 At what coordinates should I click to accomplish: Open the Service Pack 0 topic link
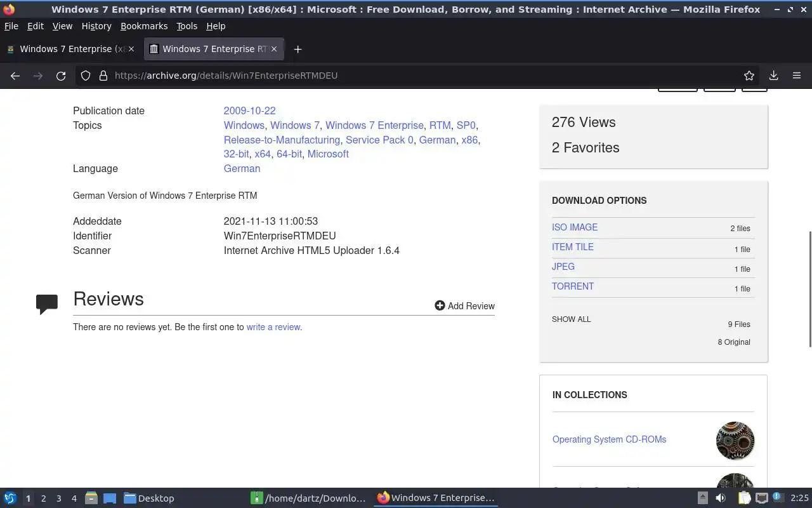(x=379, y=140)
